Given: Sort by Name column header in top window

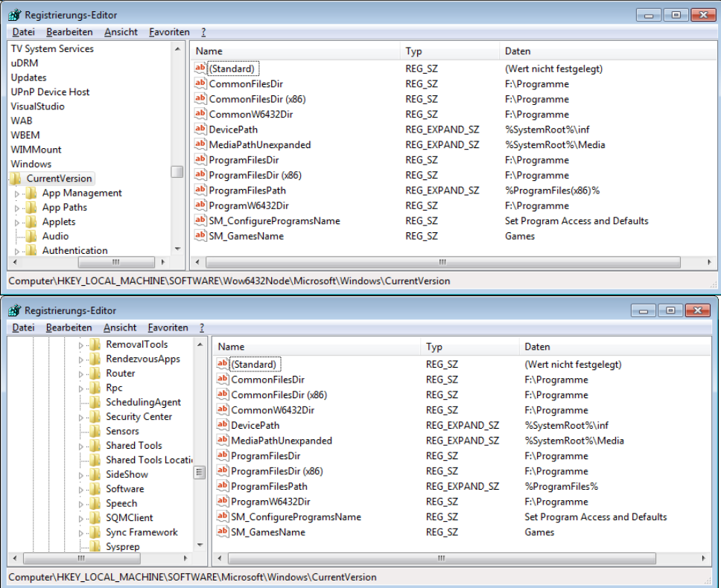Looking at the screenshot, I should tap(295, 51).
